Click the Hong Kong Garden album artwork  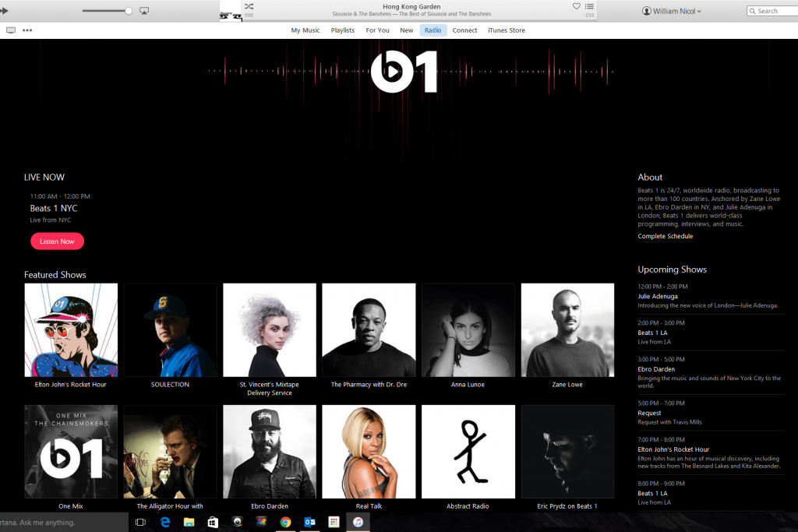[x=231, y=11]
